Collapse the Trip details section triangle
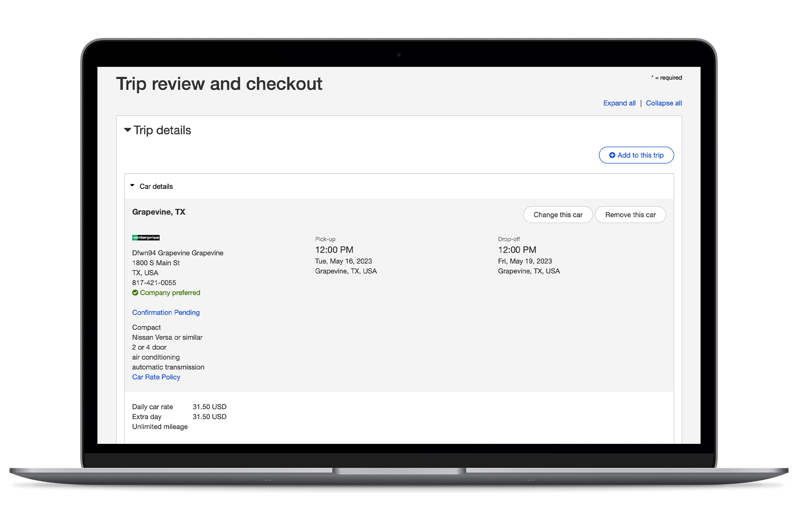This screenshot has width=798, height=532. point(128,130)
